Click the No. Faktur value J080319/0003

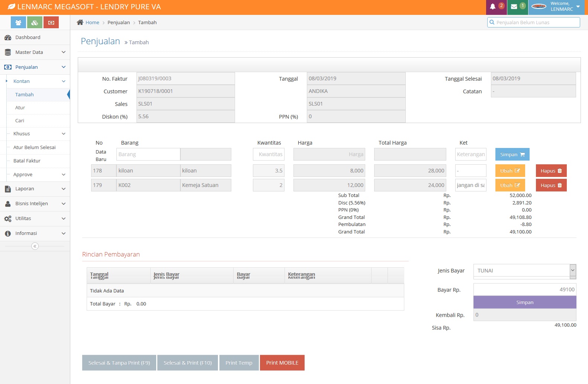coord(186,78)
